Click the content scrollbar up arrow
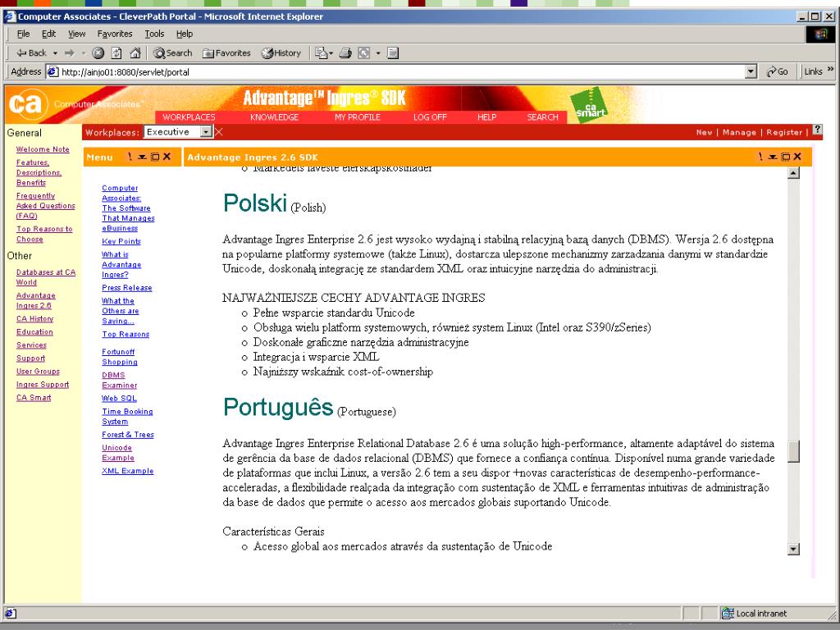The height and width of the screenshot is (630, 840). [x=793, y=172]
